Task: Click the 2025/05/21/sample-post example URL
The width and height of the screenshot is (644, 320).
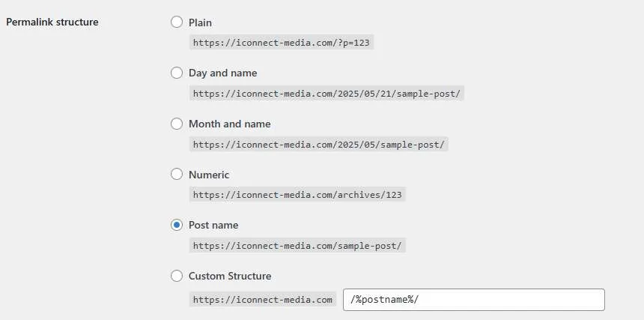Action: [x=326, y=94]
